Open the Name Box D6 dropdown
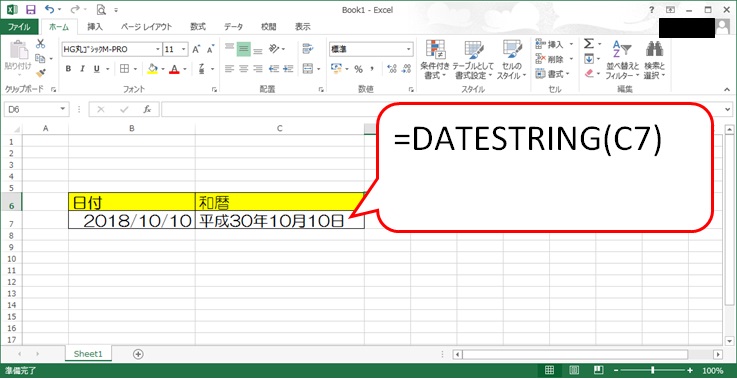Viewport: 737px width, 379px height. point(63,110)
